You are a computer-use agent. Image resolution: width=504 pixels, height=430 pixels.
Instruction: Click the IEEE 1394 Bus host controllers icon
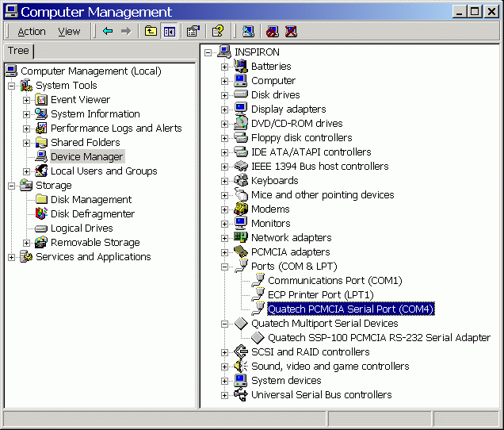[241, 166]
